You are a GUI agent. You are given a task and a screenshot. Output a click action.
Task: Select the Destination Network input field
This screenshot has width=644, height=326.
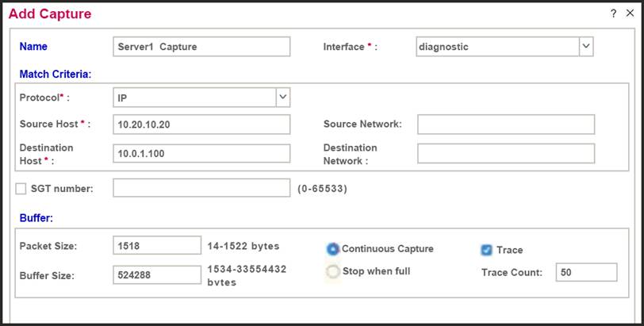[505, 153]
